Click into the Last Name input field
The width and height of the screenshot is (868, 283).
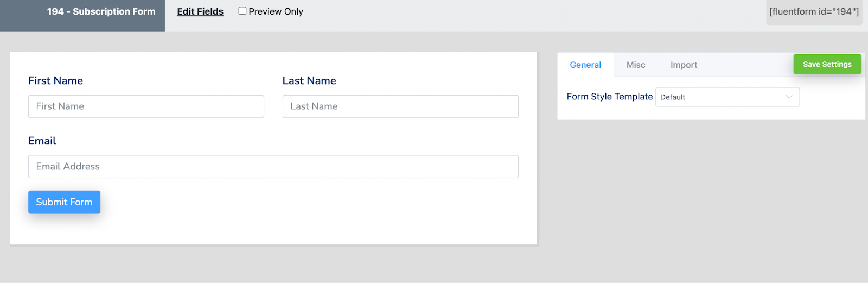(x=400, y=106)
